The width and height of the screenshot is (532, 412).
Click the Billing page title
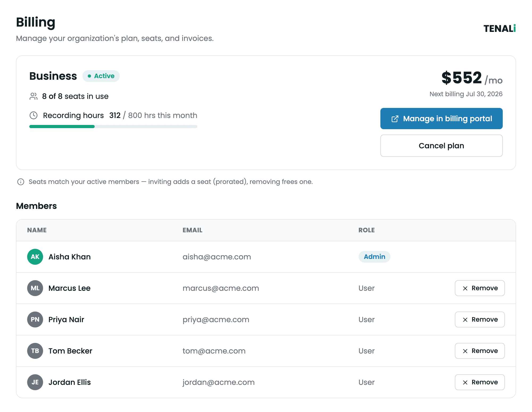click(36, 22)
